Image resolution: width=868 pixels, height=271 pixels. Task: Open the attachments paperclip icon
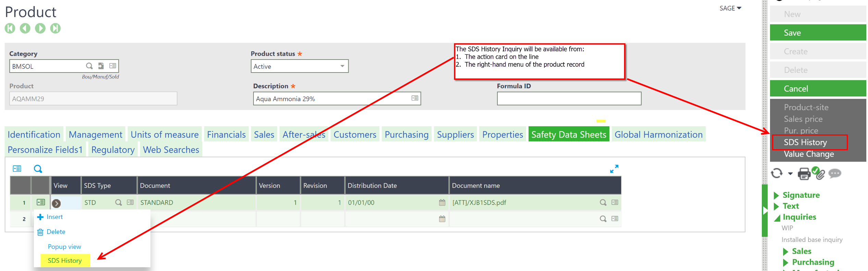[819, 174]
